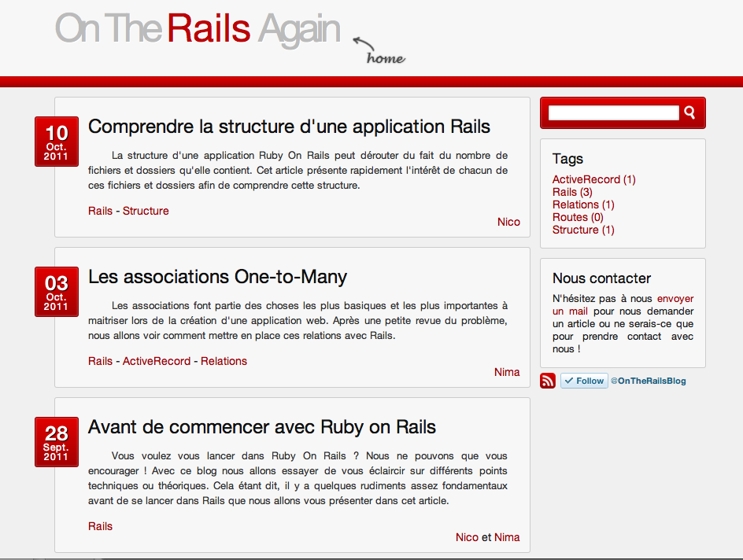Click Rails tag under the 10 Oct. article

[101, 211]
